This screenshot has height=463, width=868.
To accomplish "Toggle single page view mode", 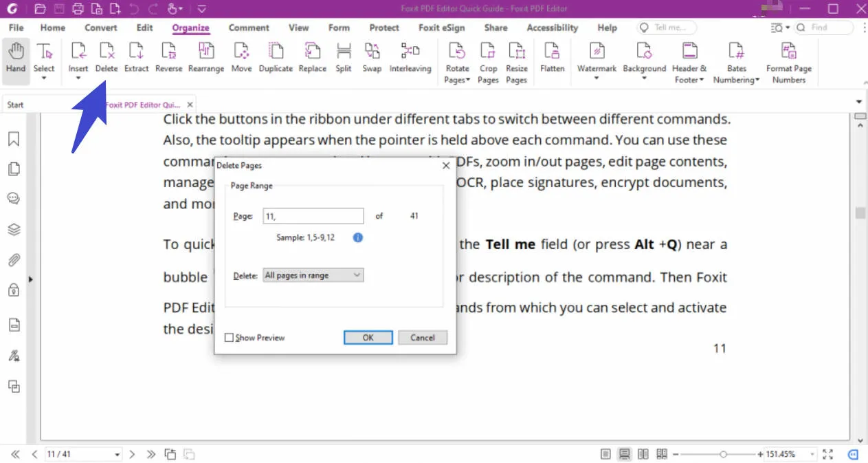I will [604, 453].
